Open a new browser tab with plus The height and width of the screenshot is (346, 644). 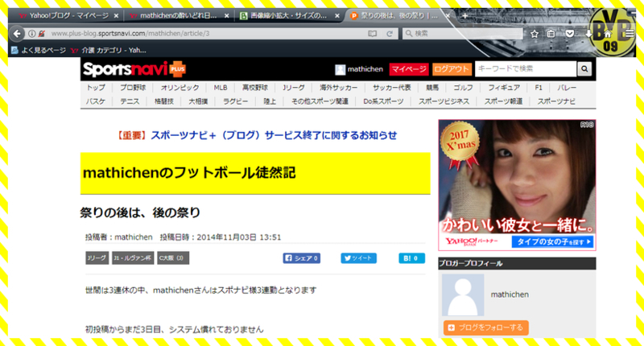pos(464,16)
